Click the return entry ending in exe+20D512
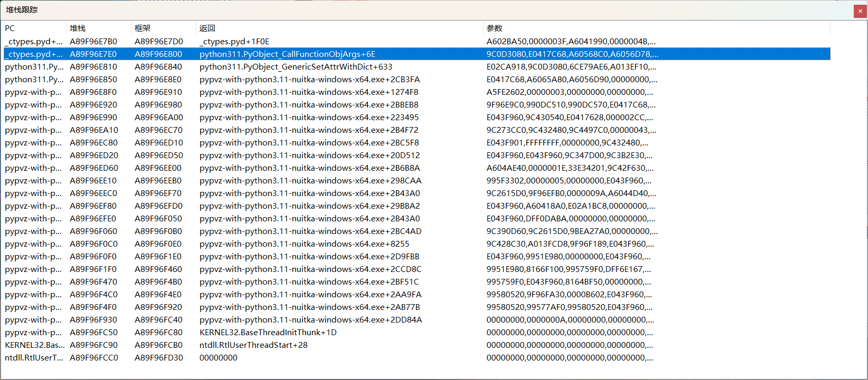868x380 pixels. 309,155
